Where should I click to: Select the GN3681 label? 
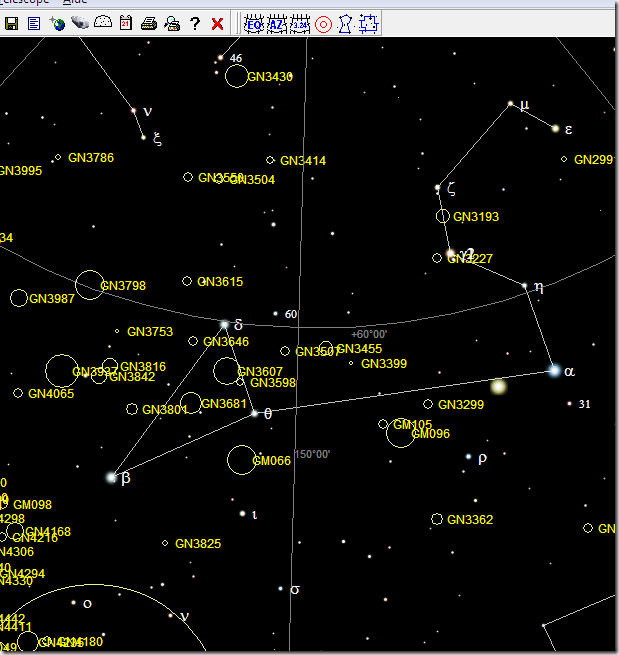[224, 404]
